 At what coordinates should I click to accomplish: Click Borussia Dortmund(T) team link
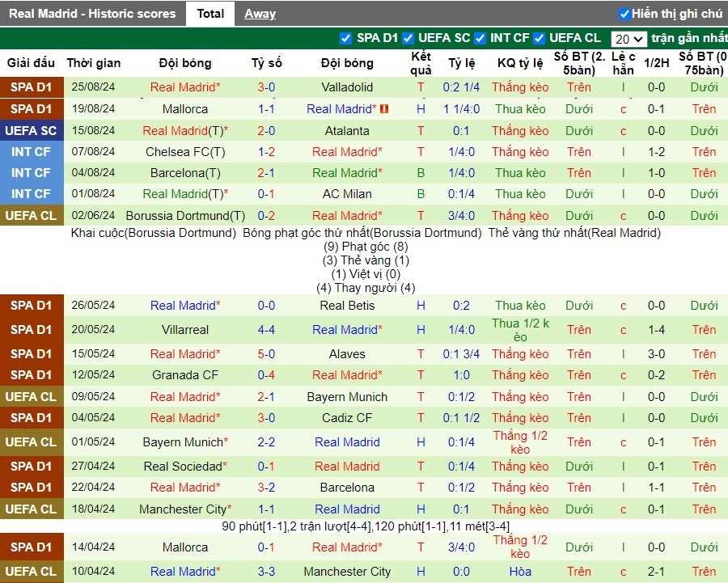[x=185, y=216]
